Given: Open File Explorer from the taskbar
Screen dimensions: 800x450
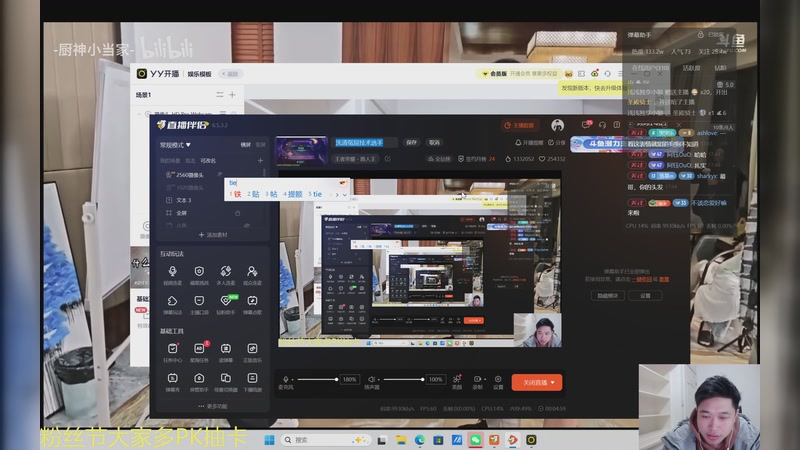Looking at the screenshot, I should (x=401, y=440).
